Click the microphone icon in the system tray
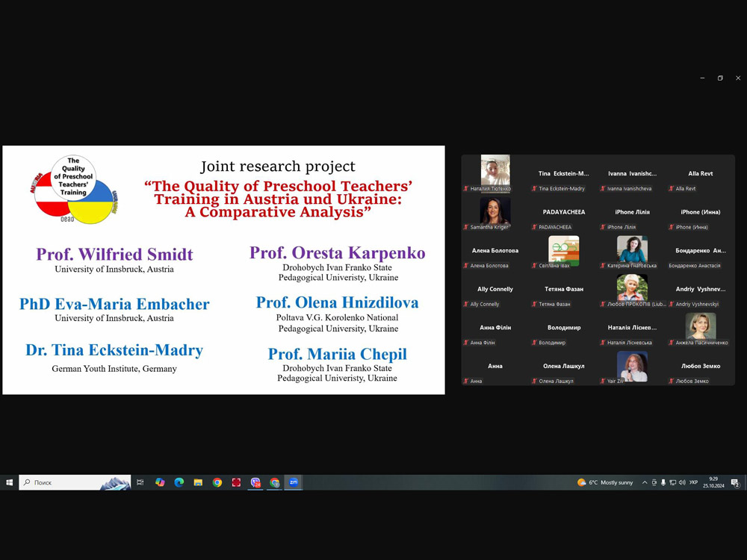The height and width of the screenshot is (560, 747). click(x=663, y=482)
